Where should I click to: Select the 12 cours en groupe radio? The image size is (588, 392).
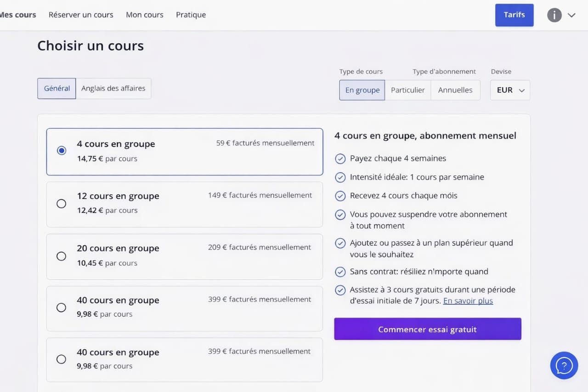(61, 204)
